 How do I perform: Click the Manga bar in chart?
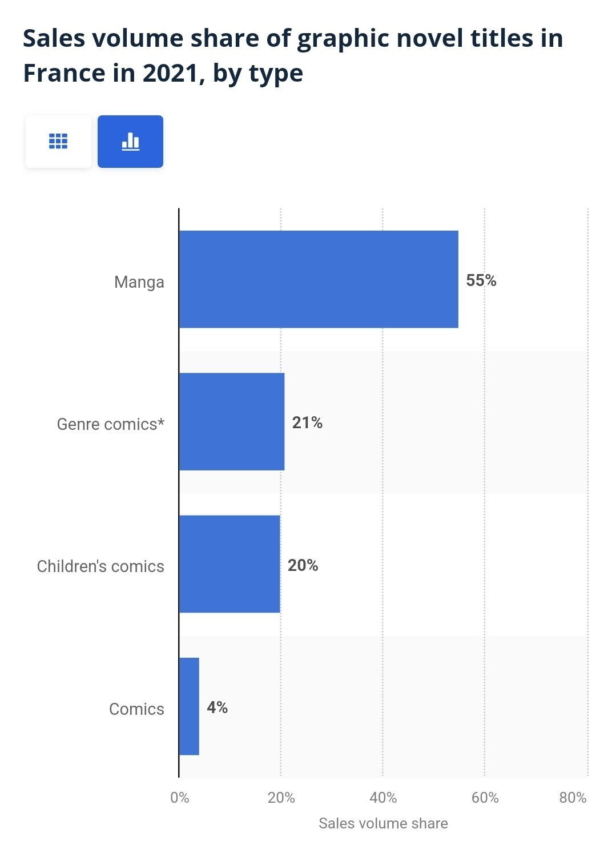click(319, 279)
